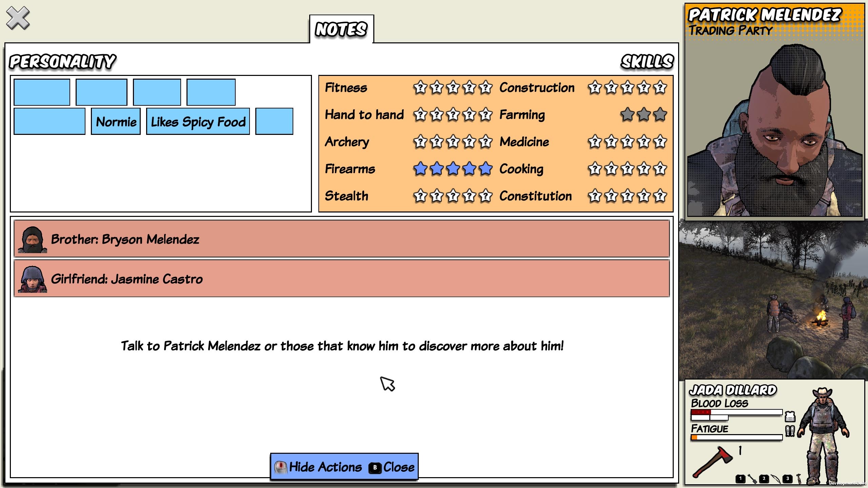The height and width of the screenshot is (488, 868).
Task: Select the shovel in weapon slot 1
Action: point(752,479)
